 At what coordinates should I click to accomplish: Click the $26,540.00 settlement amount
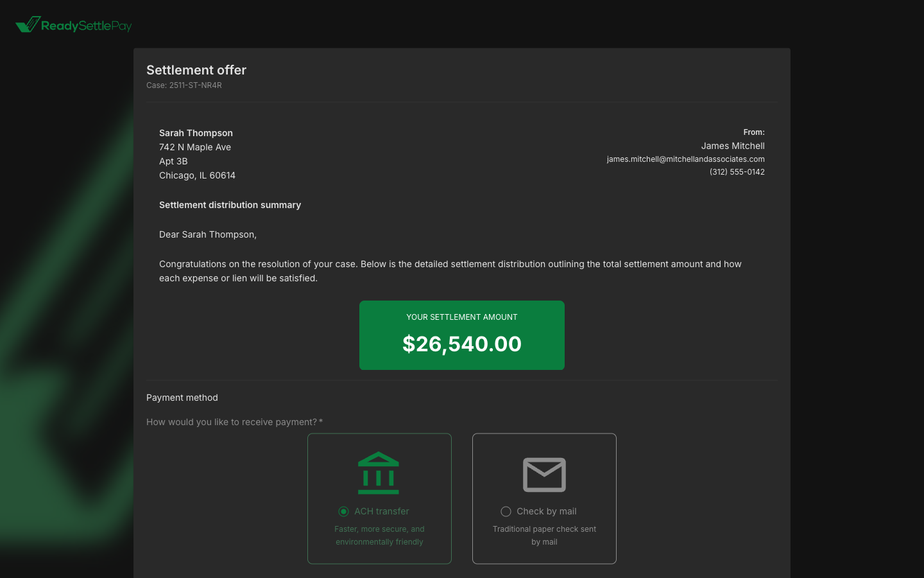pyautogui.click(x=461, y=344)
